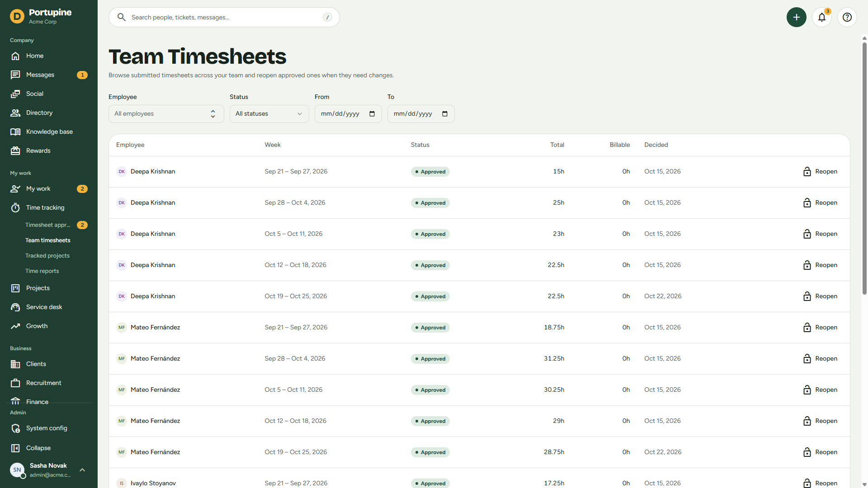Click the 31.25h total cell

(x=554, y=359)
